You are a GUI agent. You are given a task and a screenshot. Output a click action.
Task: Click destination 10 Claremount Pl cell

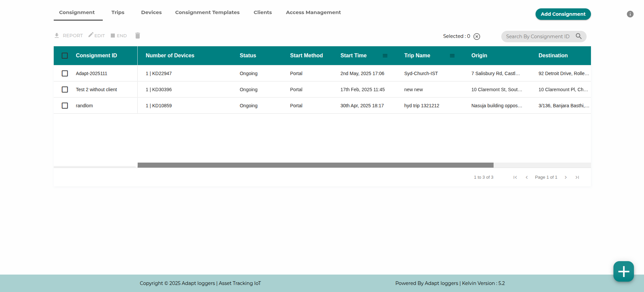tap(563, 90)
